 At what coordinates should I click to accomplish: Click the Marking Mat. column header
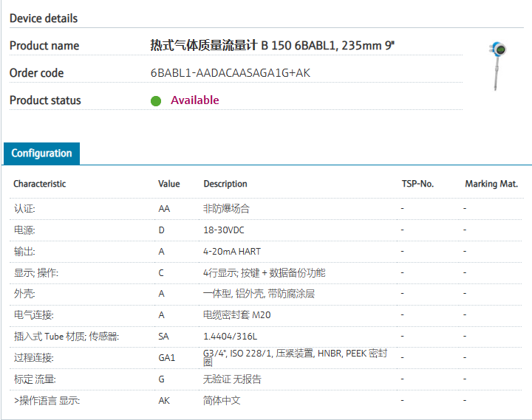(491, 184)
